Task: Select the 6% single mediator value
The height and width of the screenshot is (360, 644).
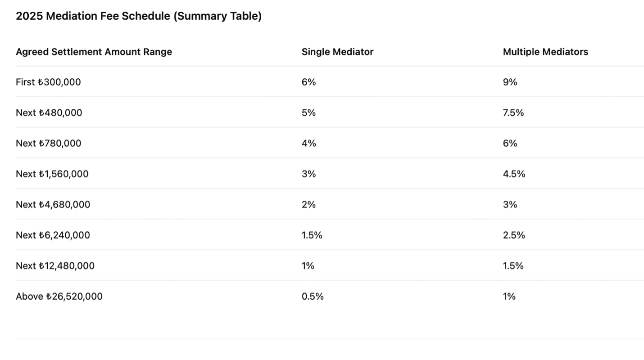Action: (x=309, y=82)
